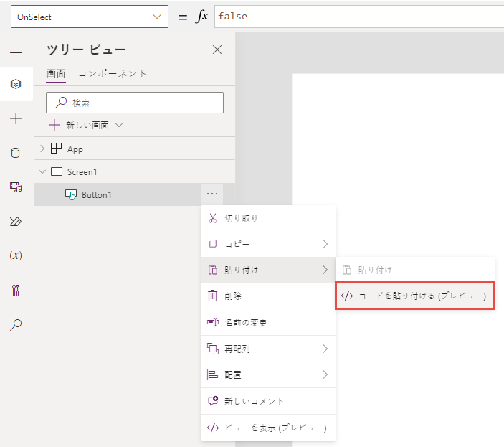Click the rename icon beside 名前の変更

tap(213, 322)
